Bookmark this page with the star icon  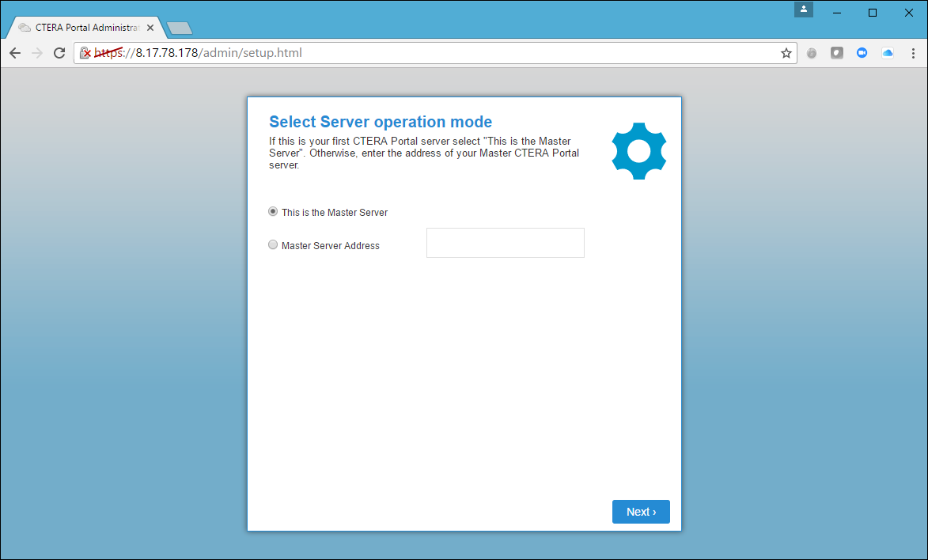786,53
